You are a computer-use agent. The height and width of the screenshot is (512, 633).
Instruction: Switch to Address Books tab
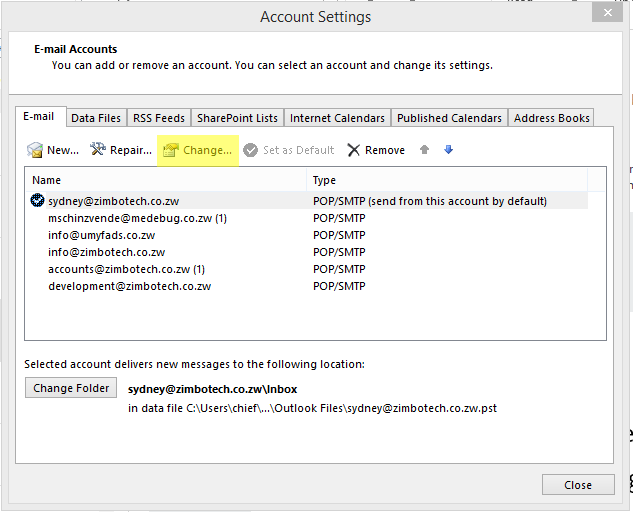pyautogui.click(x=551, y=118)
